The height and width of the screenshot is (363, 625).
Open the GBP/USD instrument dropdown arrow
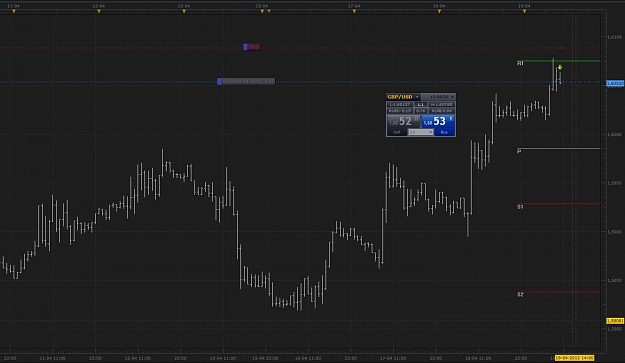417,97
